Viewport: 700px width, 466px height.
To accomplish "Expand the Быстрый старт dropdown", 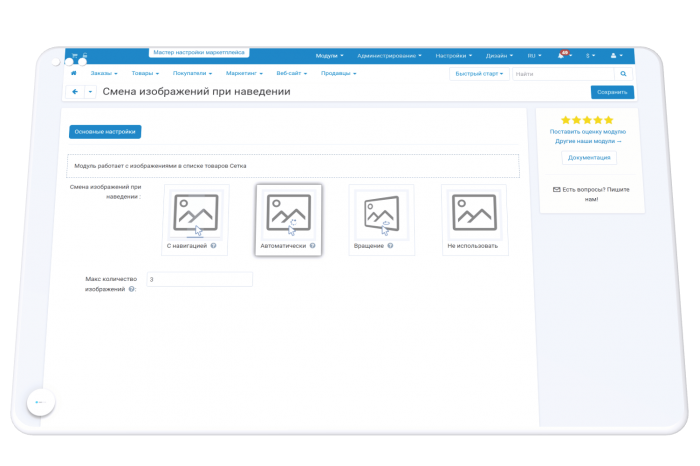I will (479, 74).
